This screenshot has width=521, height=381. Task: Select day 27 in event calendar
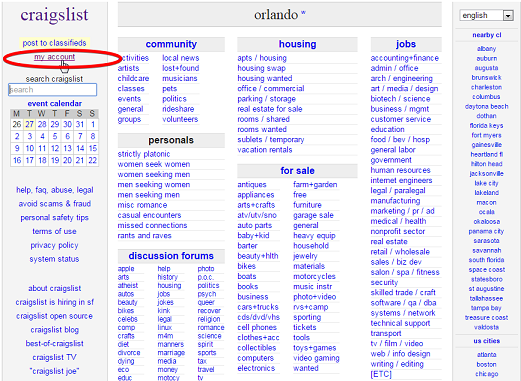click(x=29, y=124)
